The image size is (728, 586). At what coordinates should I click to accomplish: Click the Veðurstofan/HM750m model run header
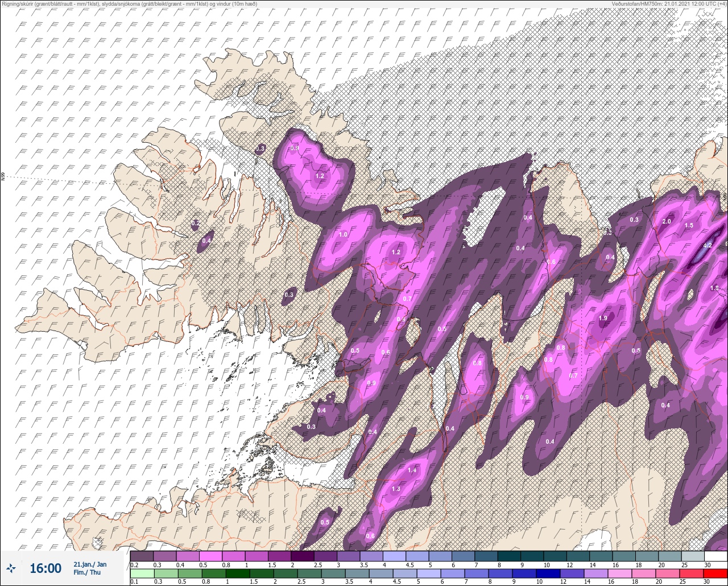coord(669,3)
